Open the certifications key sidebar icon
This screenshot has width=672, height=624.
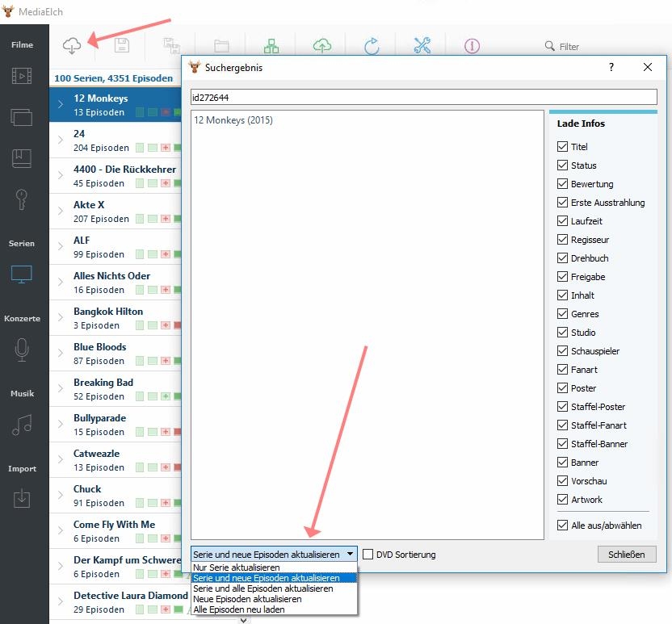pyautogui.click(x=22, y=199)
